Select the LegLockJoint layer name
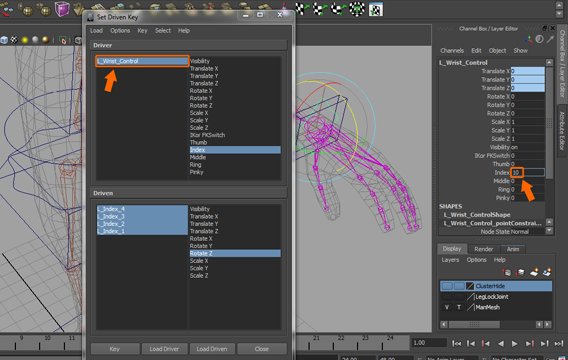568x360 pixels. click(492, 297)
